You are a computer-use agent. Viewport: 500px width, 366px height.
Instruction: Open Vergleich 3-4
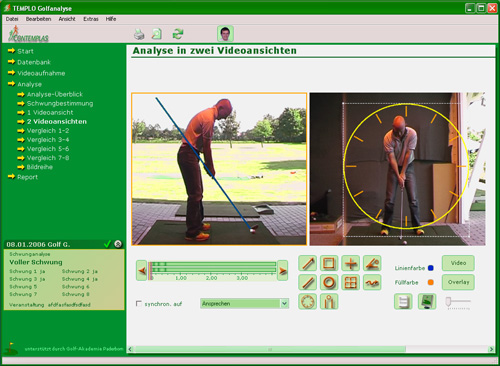click(x=48, y=140)
